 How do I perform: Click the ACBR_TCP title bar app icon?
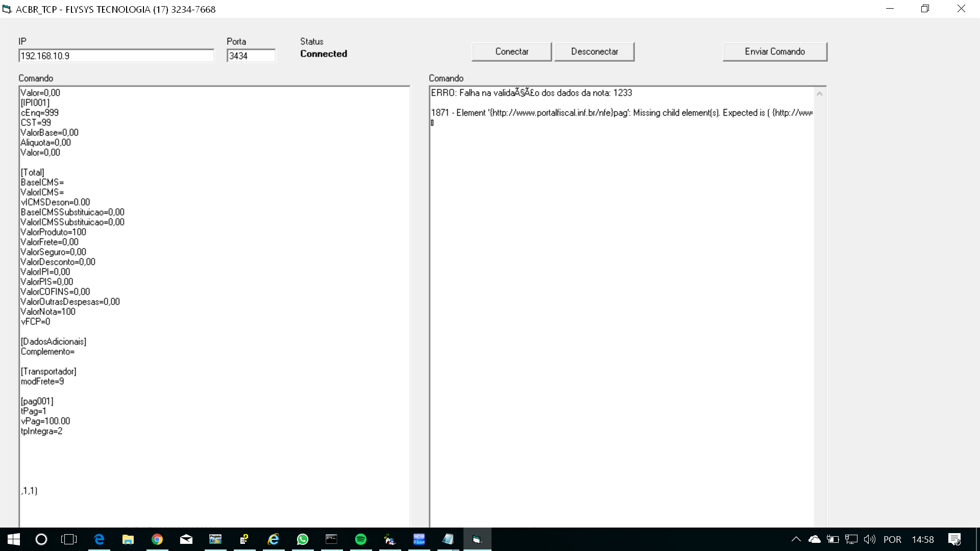click(x=7, y=9)
